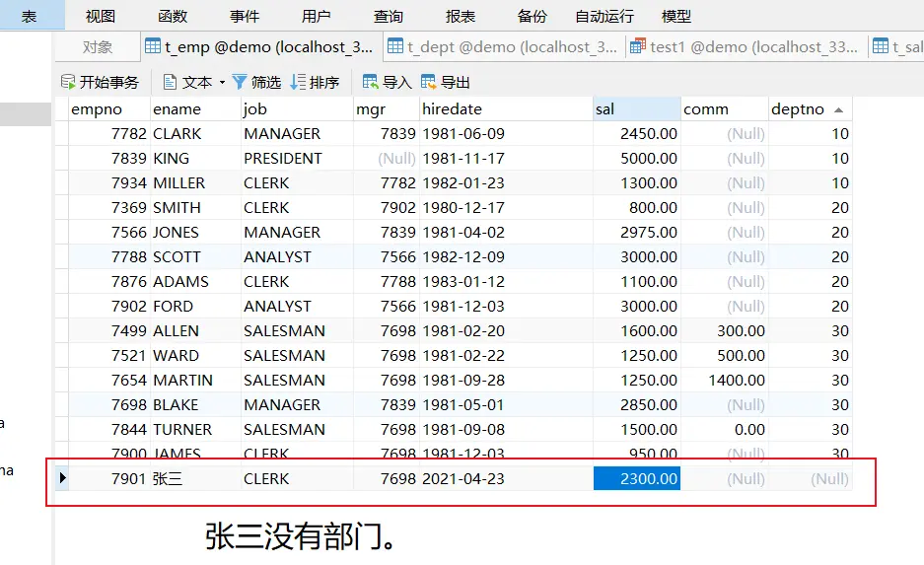Open the 报表 toolbar item
924x565 pixels.
(x=460, y=16)
